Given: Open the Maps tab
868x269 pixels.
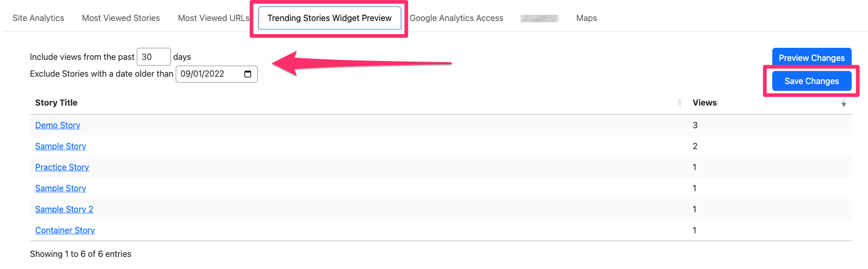Looking at the screenshot, I should click(x=587, y=18).
